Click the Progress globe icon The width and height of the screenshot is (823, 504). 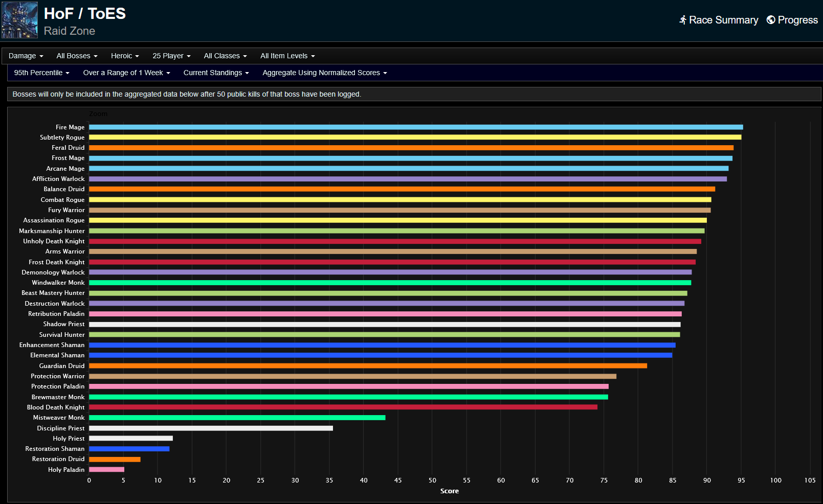[770, 20]
